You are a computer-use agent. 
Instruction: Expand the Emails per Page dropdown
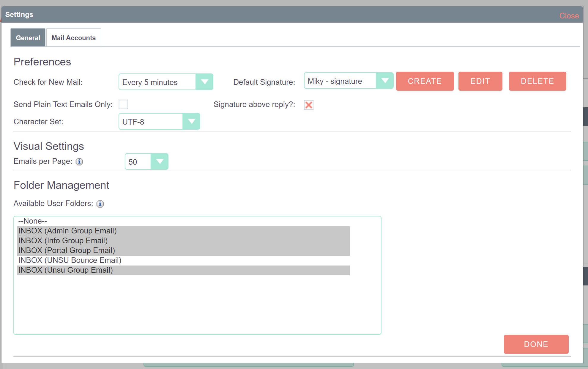[160, 161]
